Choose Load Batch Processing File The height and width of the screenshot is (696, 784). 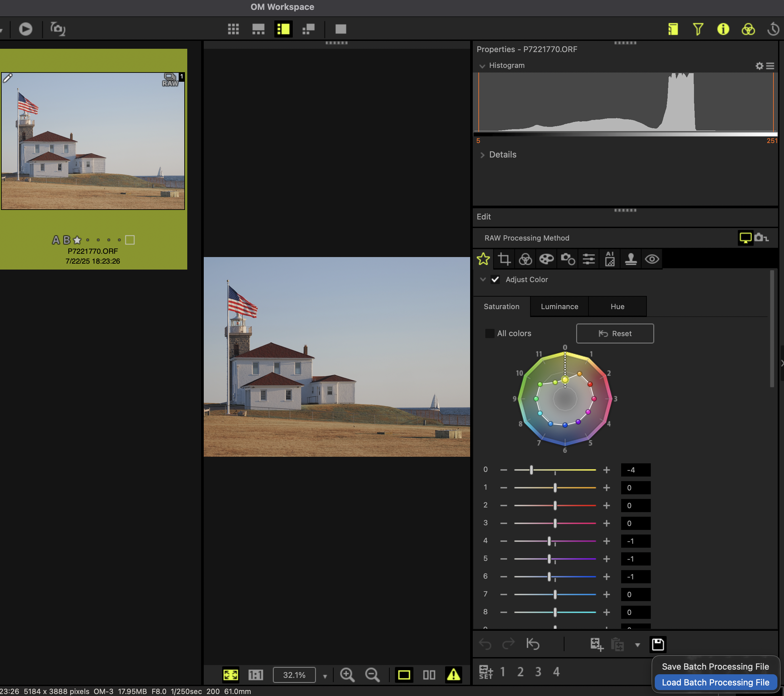715,682
